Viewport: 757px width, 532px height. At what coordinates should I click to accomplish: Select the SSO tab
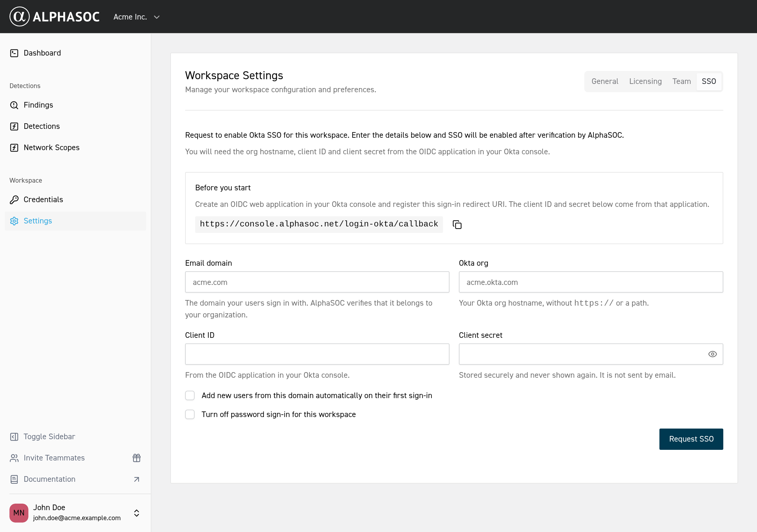(x=709, y=81)
